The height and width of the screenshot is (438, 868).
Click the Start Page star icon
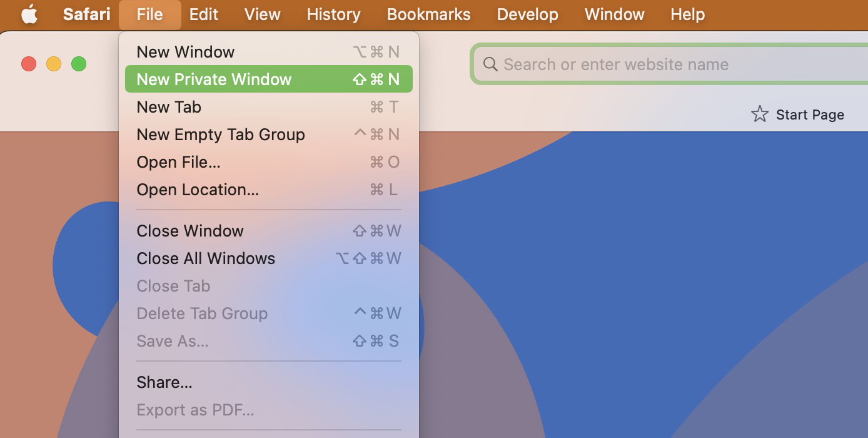(759, 115)
